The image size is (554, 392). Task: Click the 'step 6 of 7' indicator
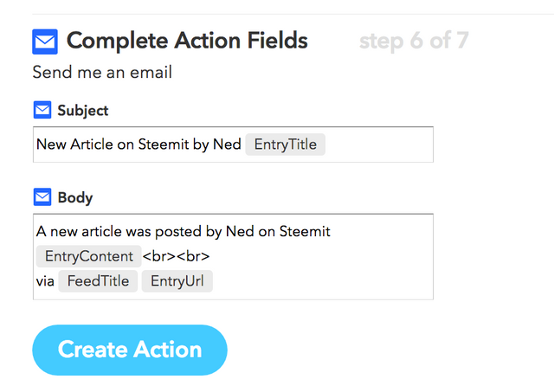(x=413, y=41)
